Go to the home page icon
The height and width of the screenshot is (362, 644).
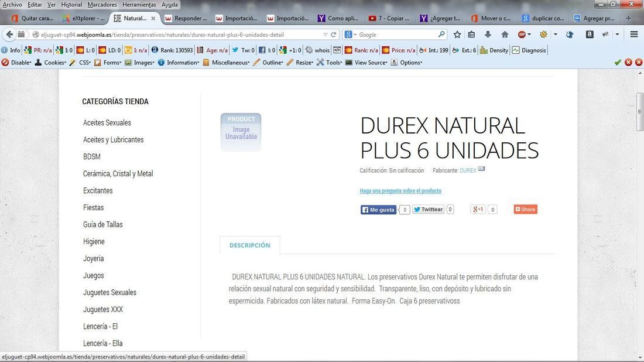pos(505,35)
